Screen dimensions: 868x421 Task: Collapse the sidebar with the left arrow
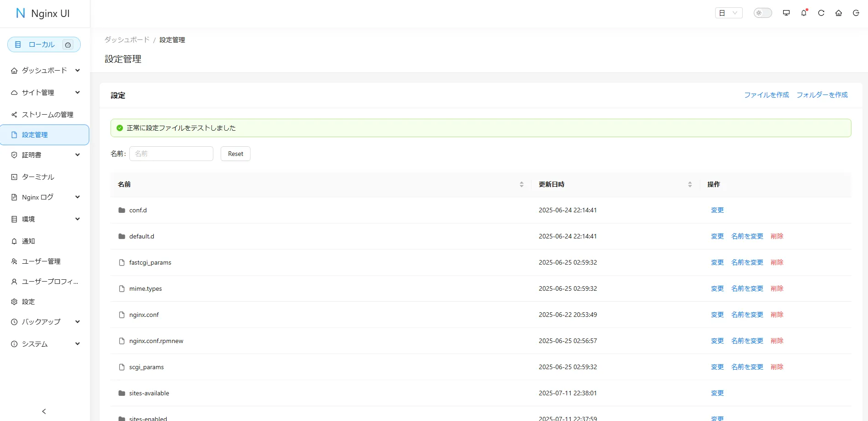pyautogui.click(x=44, y=411)
